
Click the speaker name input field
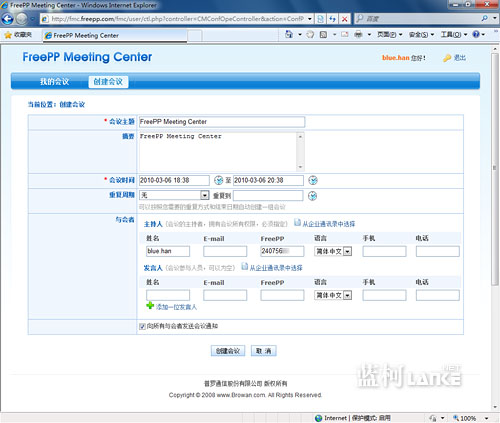(168, 295)
